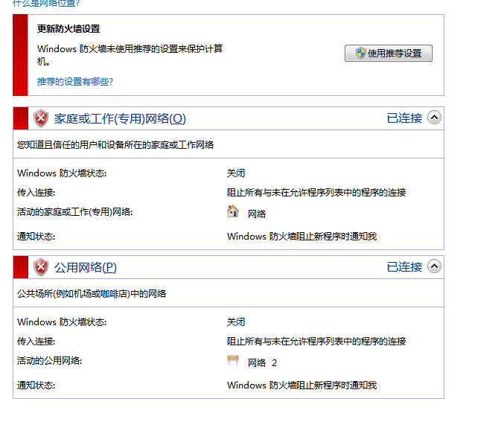The width and height of the screenshot is (504, 448).
Task: Click 活动的家庭或工作(专用)网络: label
Action: point(75,212)
